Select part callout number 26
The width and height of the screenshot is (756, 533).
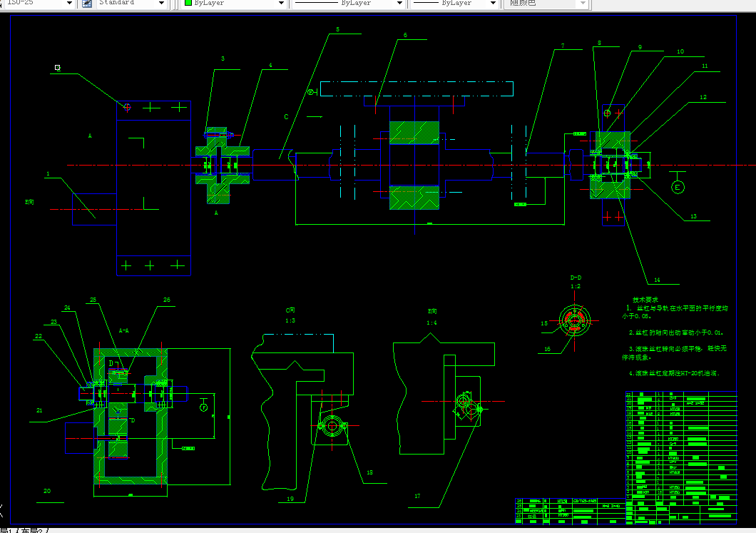pyautogui.click(x=167, y=300)
